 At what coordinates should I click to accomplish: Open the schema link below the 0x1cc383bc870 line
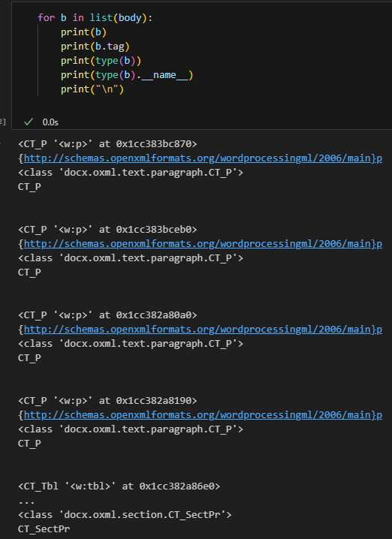[x=203, y=158]
